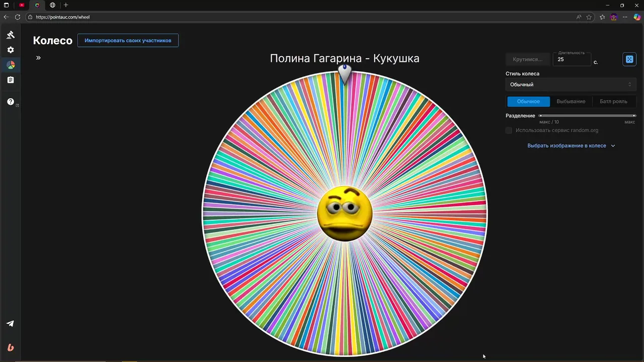The width and height of the screenshot is (644, 362).
Task: Click the left handle of Разделение slider
Action: point(540,116)
